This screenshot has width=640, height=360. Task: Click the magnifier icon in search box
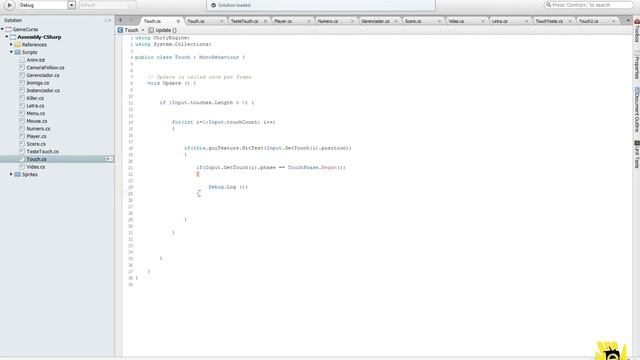pyautogui.click(x=548, y=5)
